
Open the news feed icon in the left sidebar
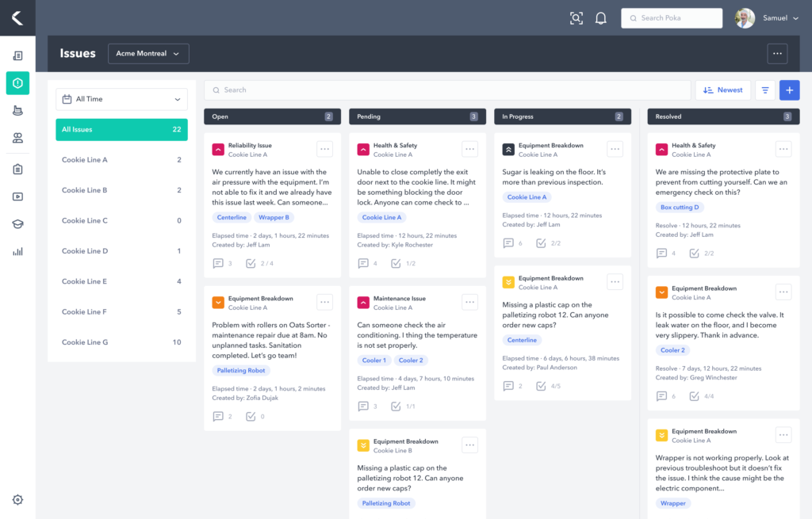(x=17, y=55)
